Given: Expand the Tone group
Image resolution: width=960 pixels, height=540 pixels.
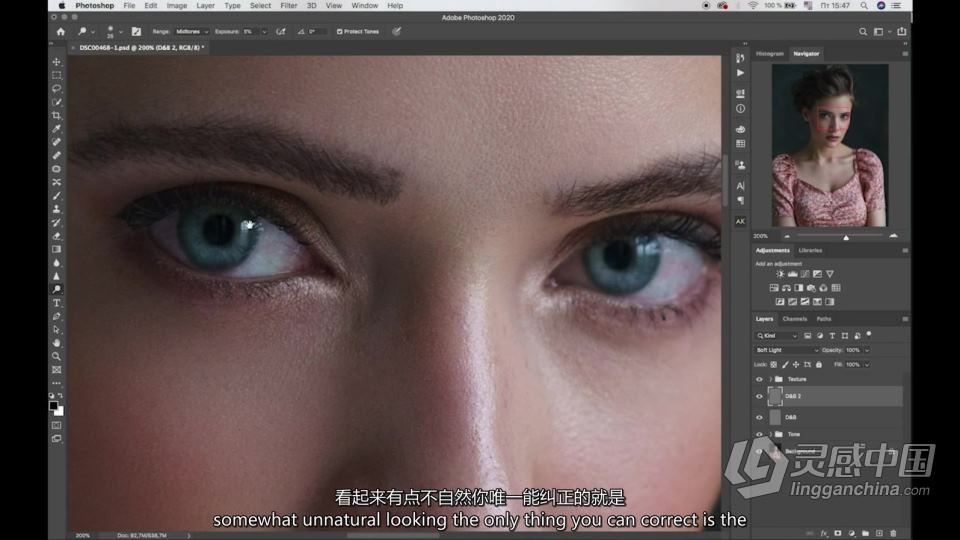Looking at the screenshot, I should click(770, 434).
